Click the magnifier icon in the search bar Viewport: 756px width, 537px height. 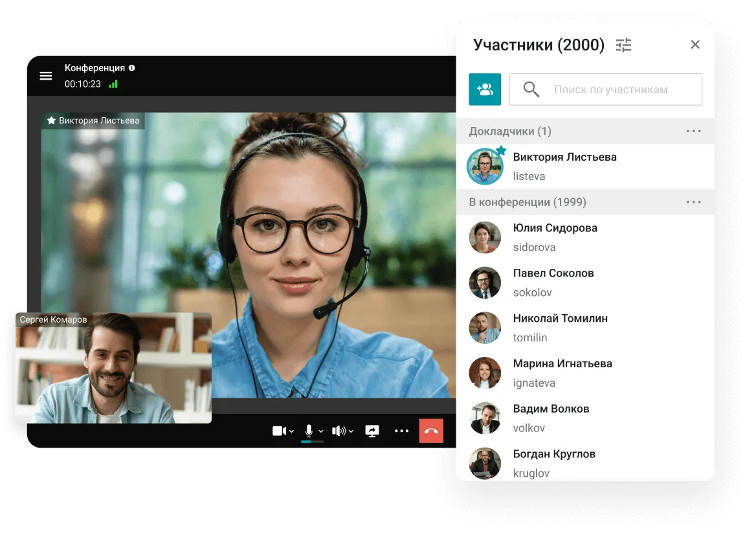(x=530, y=89)
